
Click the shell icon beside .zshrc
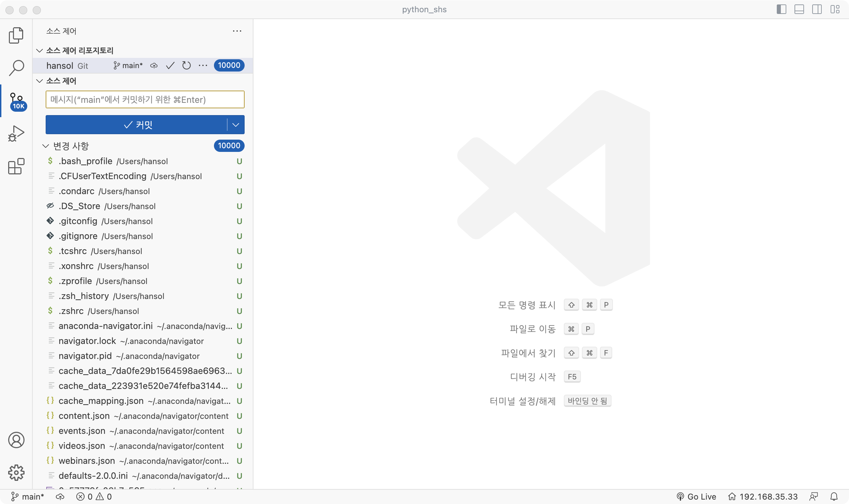pos(50,311)
